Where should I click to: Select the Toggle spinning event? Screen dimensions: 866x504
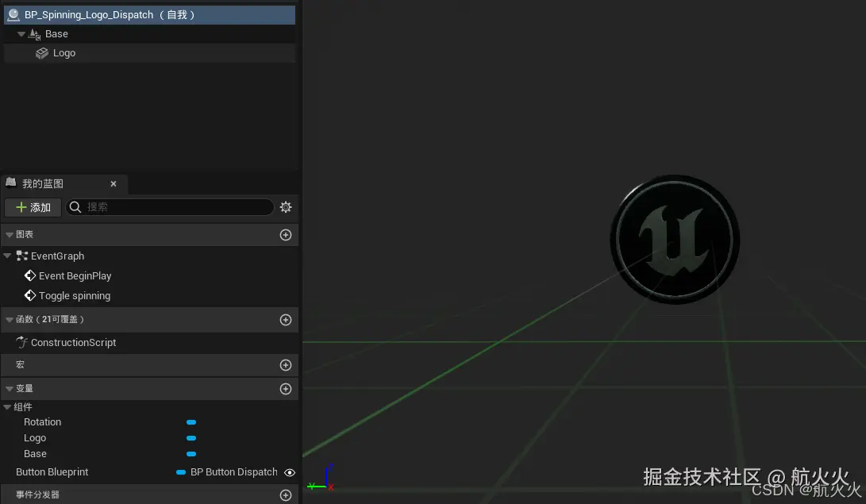pos(75,296)
